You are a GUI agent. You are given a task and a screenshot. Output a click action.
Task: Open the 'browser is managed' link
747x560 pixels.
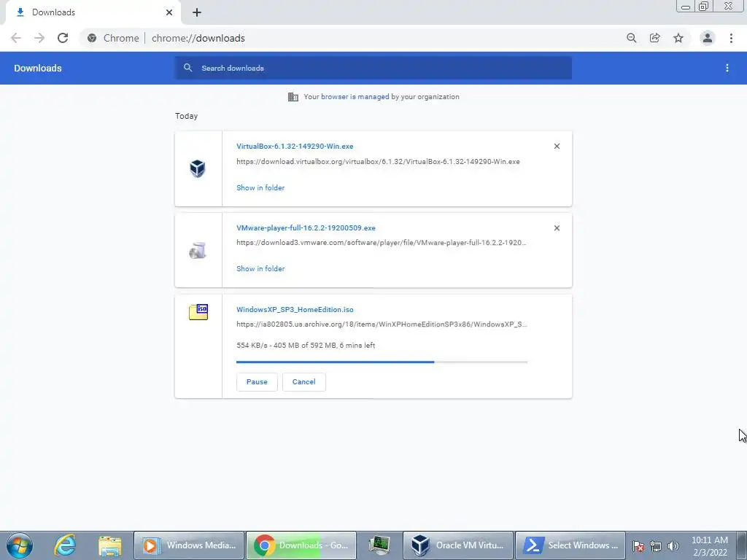(355, 97)
